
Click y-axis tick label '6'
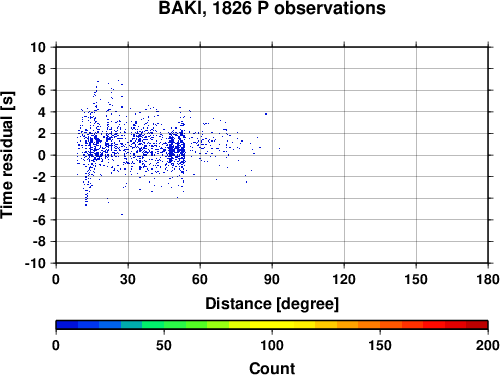[42, 90]
